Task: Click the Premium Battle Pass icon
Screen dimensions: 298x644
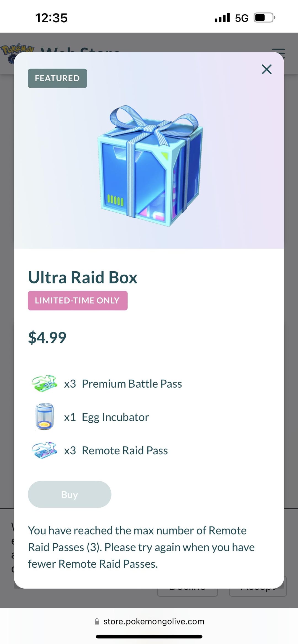Action: pyautogui.click(x=44, y=383)
